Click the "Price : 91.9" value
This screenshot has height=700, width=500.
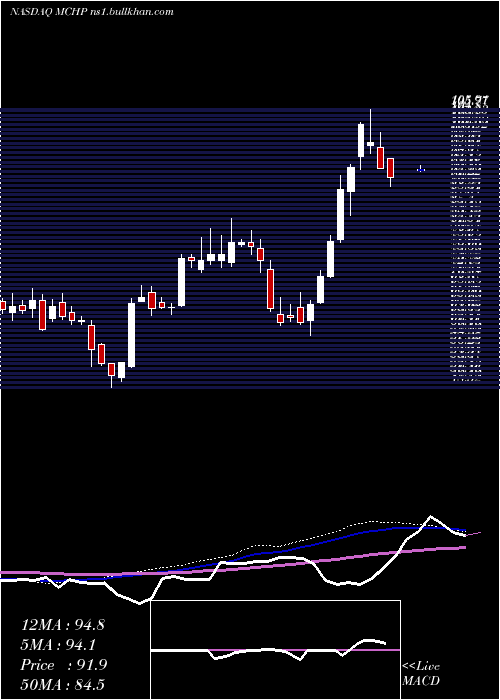[63, 665]
